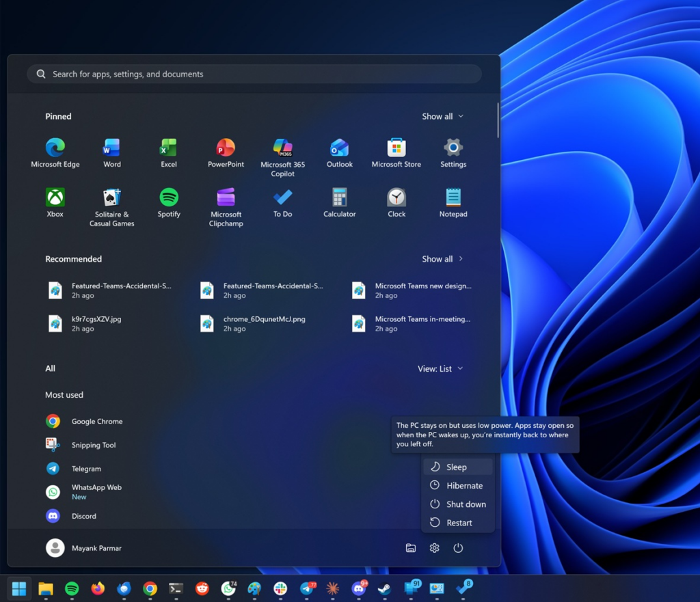Launch PowerPoint from Pinned apps
The width and height of the screenshot is (700, 602).
tap(226, 153)
